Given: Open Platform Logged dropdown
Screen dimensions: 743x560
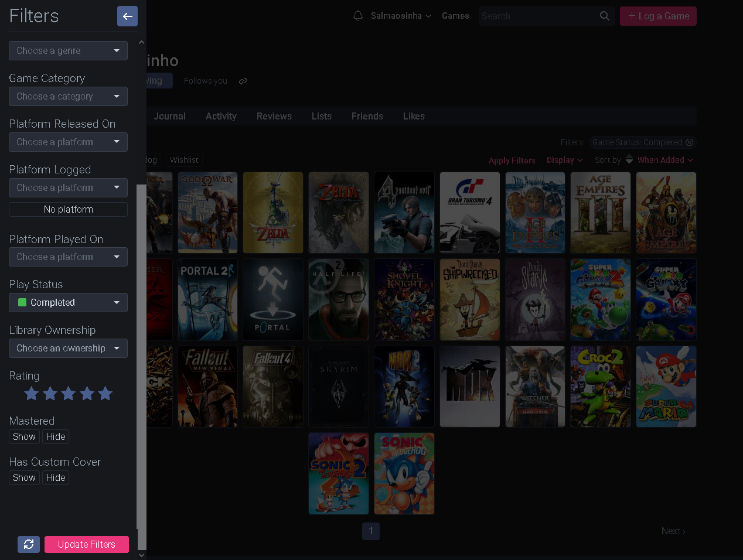Looking at the screenshot, I should 68,188.
